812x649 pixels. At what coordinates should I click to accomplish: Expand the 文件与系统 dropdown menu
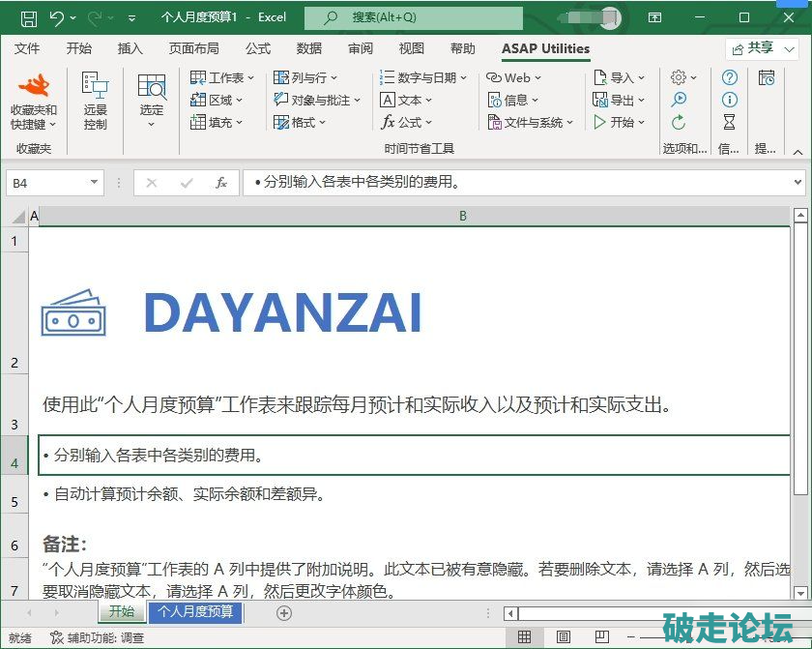click(530, 122)
